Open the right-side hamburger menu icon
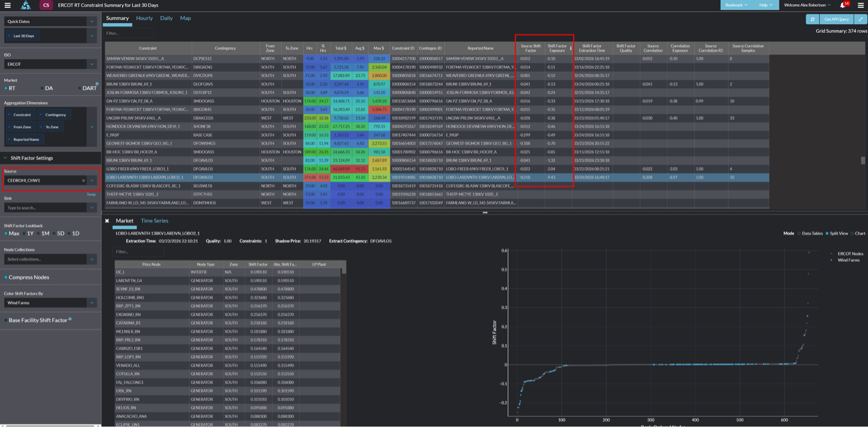The height and width of the screenshot is (428, 868). click(860, 5)
